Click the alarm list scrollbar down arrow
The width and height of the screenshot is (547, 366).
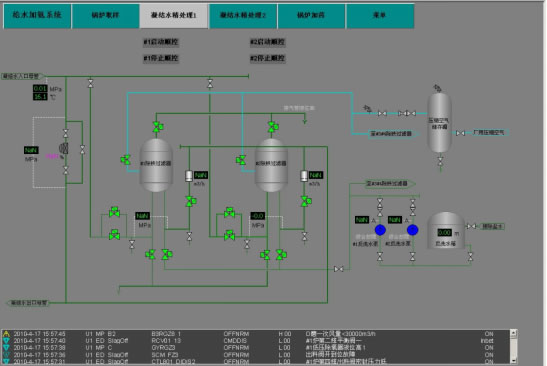pyautogui.click(x=513, y=360)
